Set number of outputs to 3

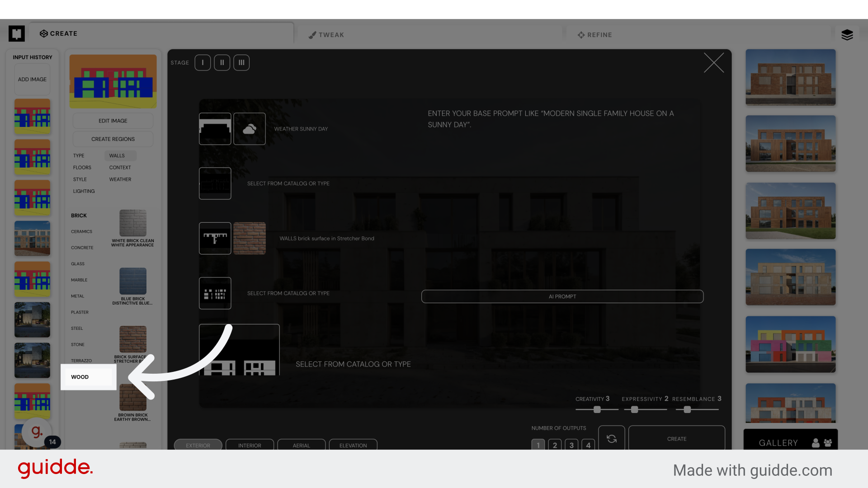571,445
